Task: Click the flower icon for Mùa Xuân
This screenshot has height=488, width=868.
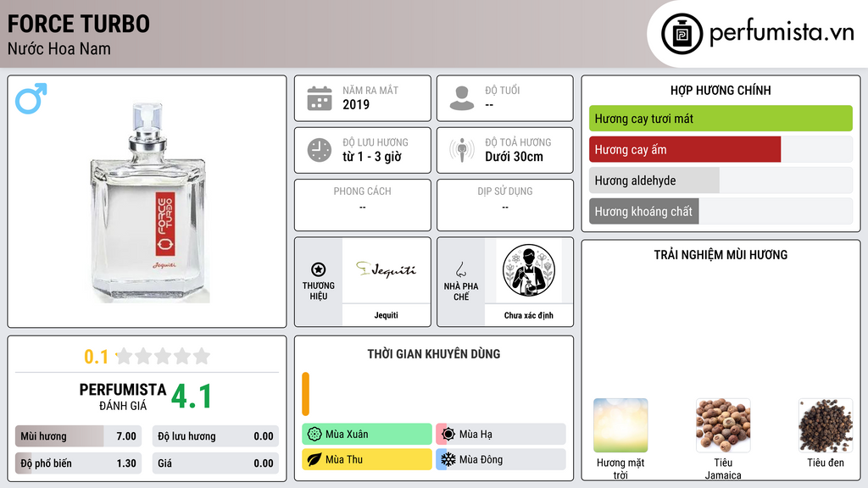Action: pos(314,435)
